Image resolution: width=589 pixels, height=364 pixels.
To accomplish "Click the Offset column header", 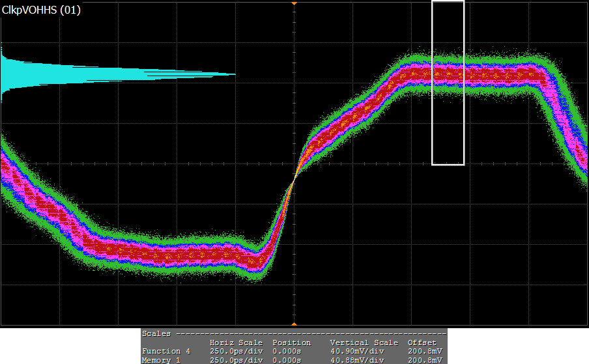I will 421,343.
